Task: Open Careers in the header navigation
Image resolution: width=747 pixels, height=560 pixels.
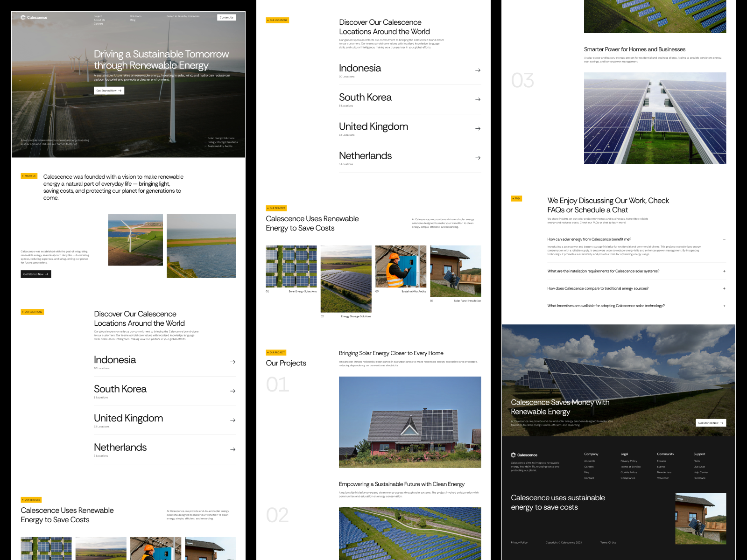Action: click(x=99, y=24)
